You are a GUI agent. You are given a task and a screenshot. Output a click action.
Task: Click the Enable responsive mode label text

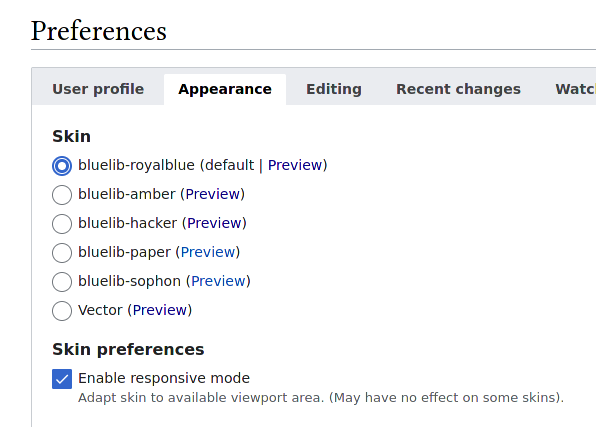[x=164, y=378]
